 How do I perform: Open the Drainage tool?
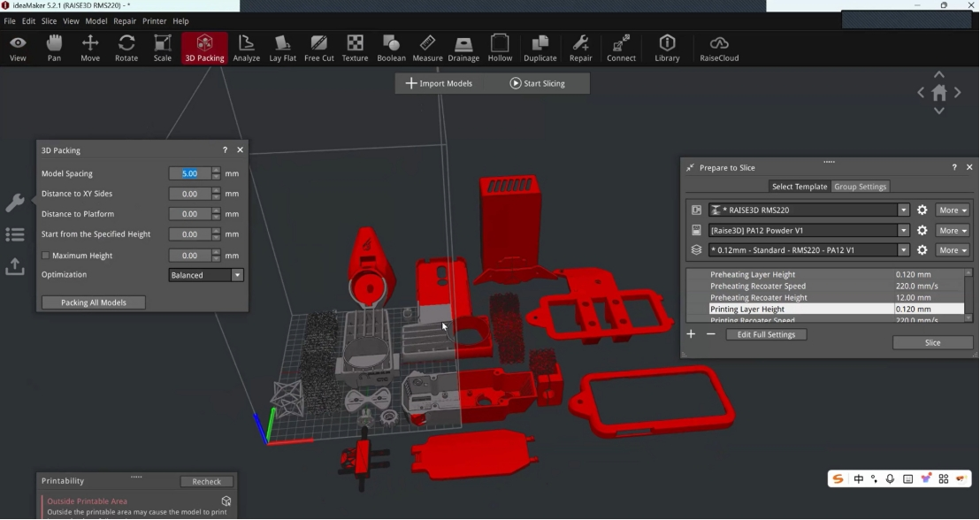pyautogui.click(x=463, y=48)
